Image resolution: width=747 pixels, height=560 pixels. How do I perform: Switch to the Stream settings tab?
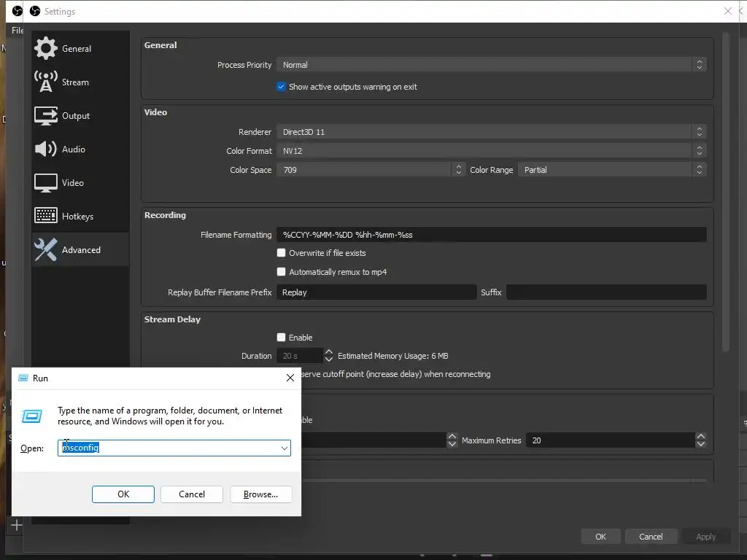[x=80, y=82]
